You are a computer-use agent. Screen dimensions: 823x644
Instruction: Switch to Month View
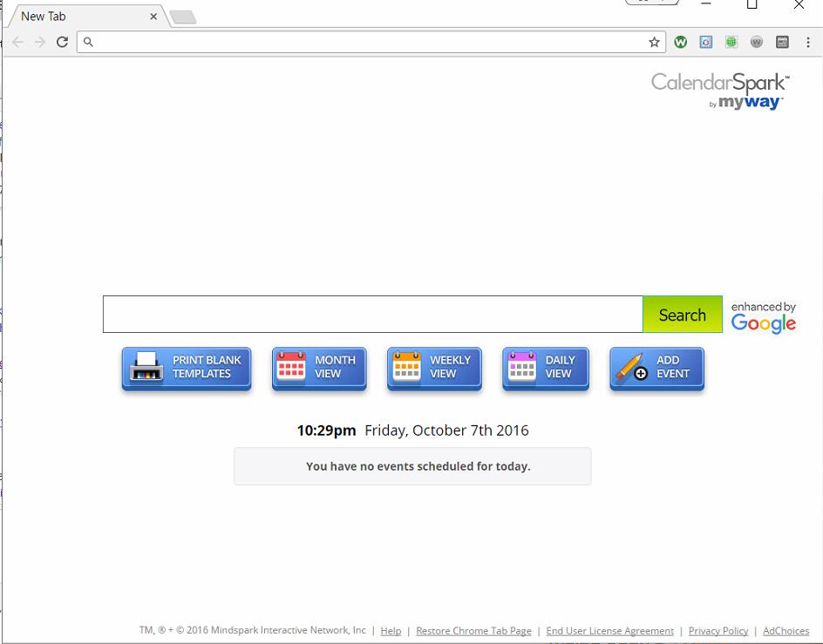(319, 369)
